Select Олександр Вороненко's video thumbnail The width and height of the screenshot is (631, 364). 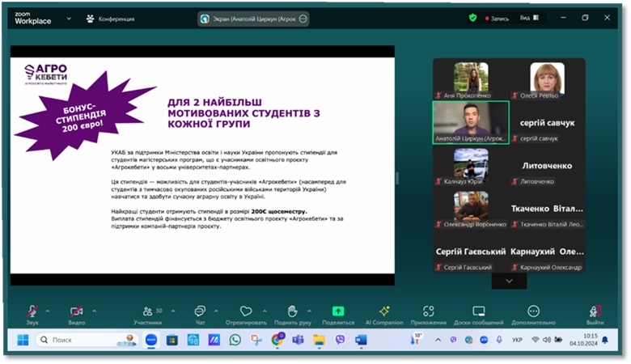[x=471, y=209]
